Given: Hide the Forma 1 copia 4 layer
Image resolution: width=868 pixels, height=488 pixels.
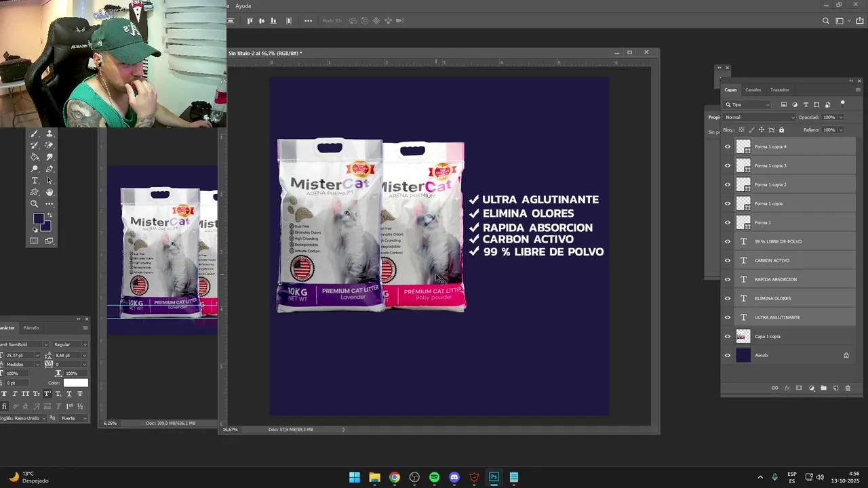Looking at the screenshot, I should click(728, 146).
